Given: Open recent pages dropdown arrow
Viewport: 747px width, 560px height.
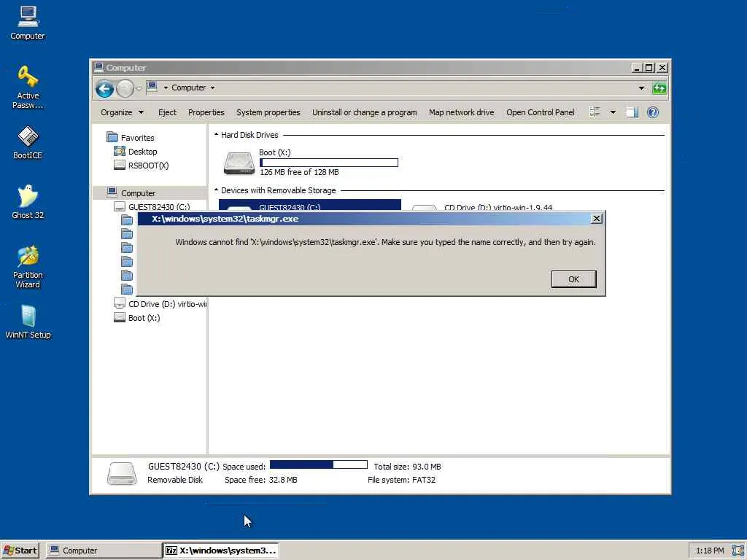Looking at the screenshot, I should pyautogui.click(x=139, y=88).
